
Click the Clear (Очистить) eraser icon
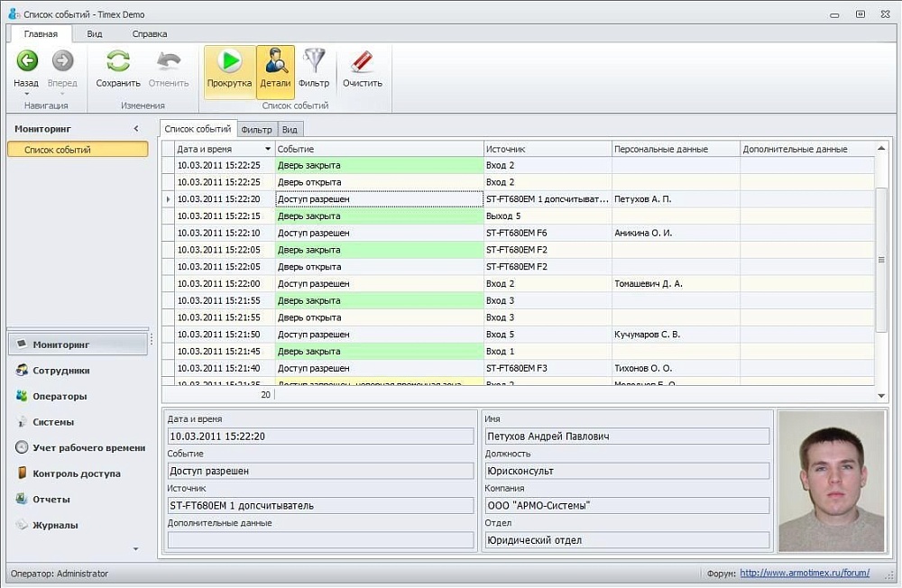click(x=362, y=61)
